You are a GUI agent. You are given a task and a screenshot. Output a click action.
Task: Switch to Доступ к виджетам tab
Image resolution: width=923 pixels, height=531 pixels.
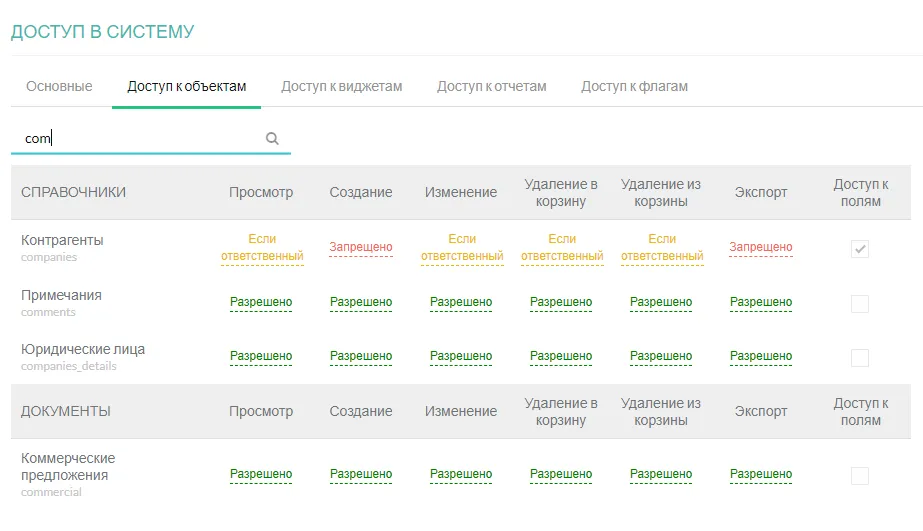coord(341,86)
